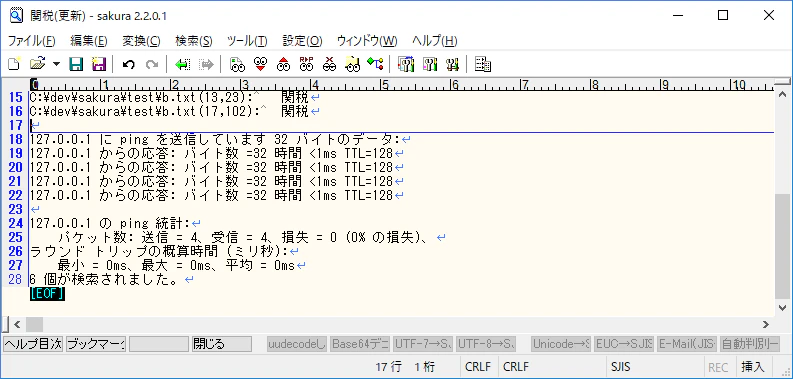Click the Unicode→S function key button
Viewport: 793px width, 379px height.
pyautogui.click(x=561, y=344)
